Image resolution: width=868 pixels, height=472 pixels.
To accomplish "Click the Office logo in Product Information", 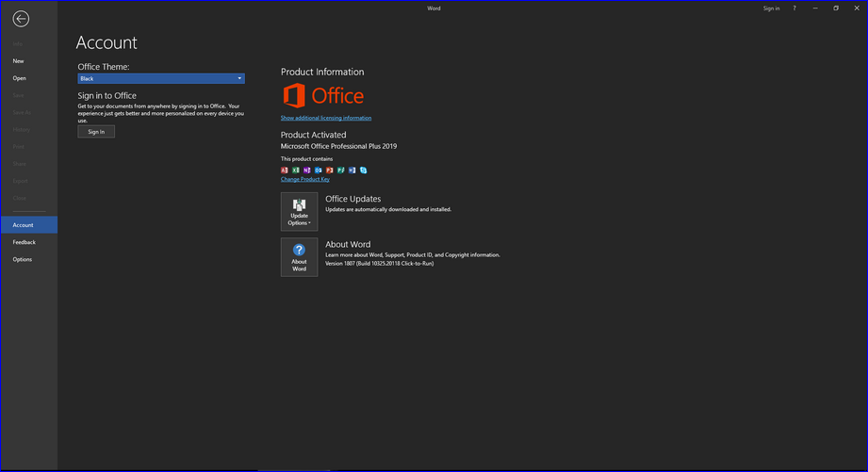I will (x=323, y=95).
